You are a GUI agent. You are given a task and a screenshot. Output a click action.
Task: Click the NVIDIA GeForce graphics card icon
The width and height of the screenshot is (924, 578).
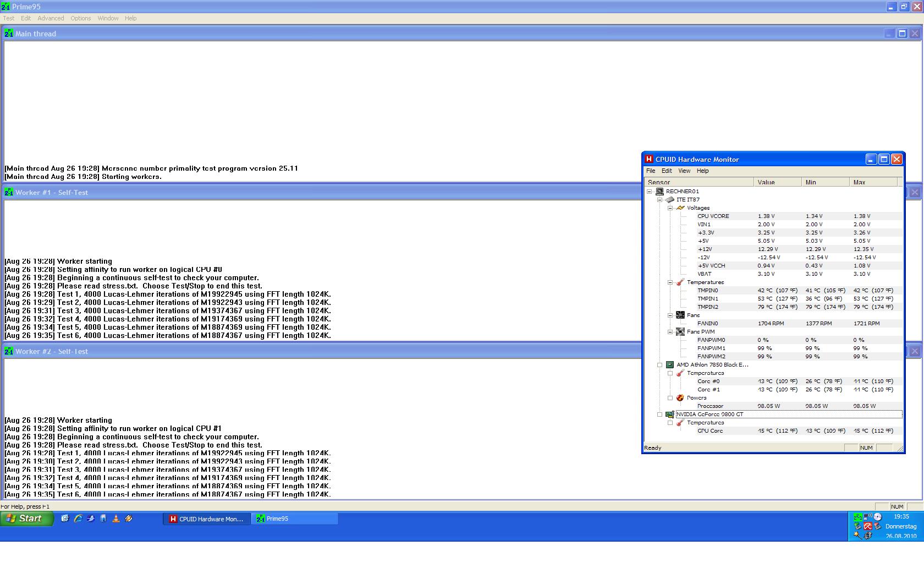(670, 415)
